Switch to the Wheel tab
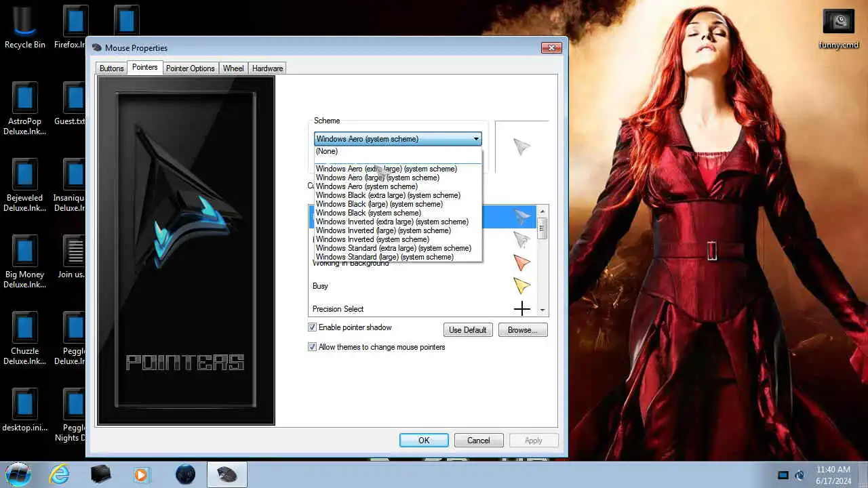This screenshot has height=488, width=868. pos(233,68)
